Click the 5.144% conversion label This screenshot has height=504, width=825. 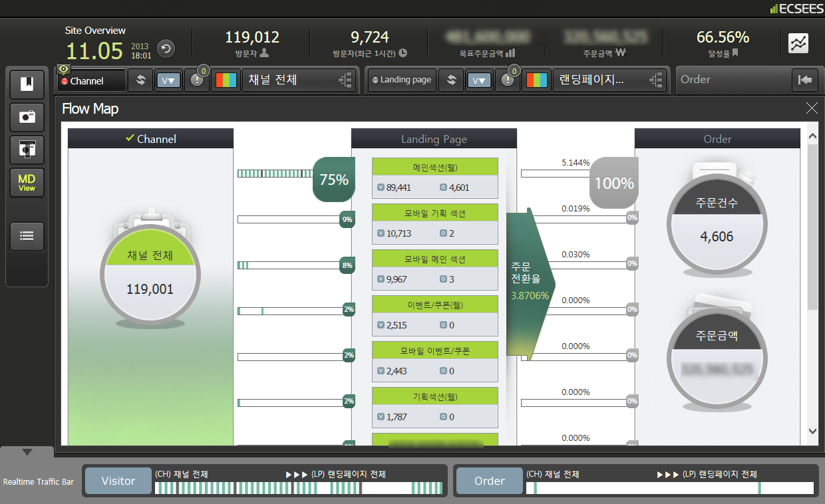pos(576,163)
